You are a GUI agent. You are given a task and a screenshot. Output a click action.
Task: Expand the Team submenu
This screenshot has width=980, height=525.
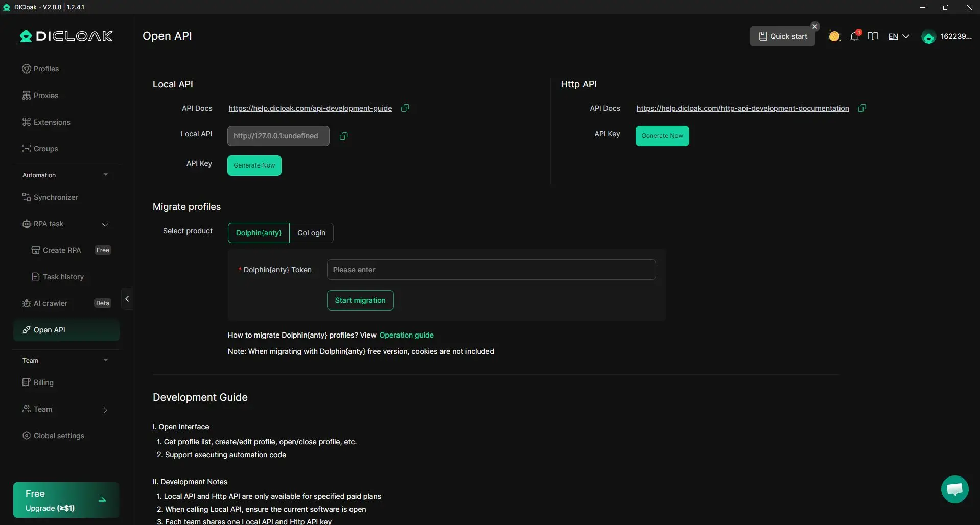[x=105, y=410]
